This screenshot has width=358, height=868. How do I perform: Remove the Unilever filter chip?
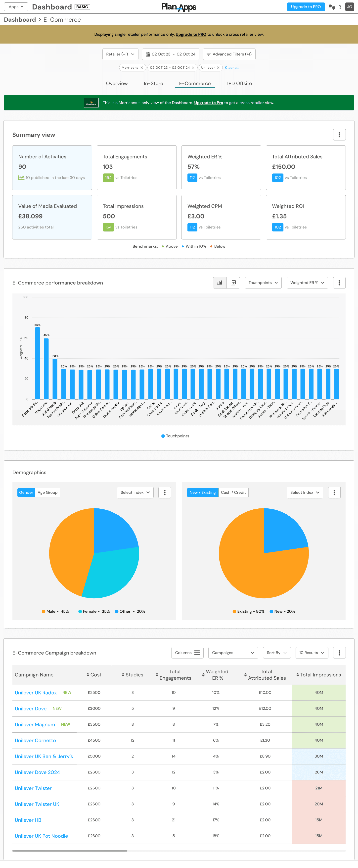(218, 68)
